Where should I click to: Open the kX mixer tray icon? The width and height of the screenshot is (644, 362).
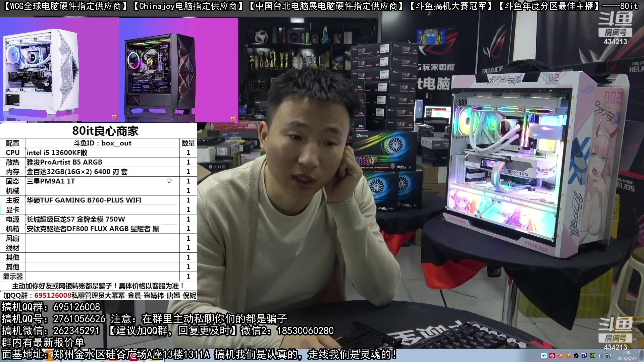(x=584, y=356)
